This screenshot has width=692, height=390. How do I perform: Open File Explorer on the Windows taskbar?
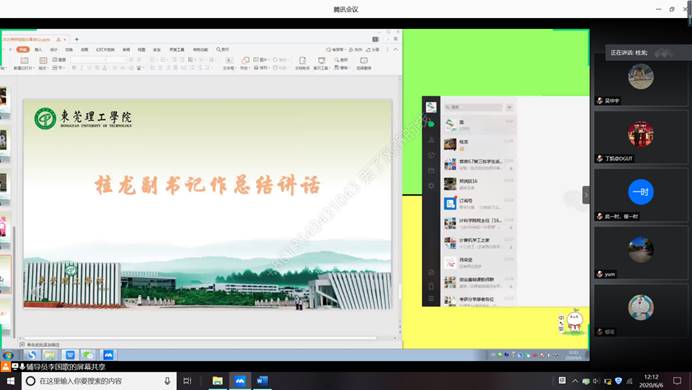[218, 381]
